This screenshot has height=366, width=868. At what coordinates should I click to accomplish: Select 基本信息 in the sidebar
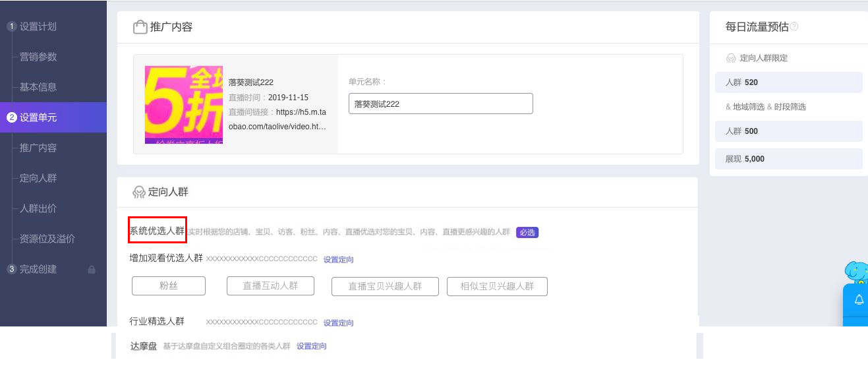38,87
